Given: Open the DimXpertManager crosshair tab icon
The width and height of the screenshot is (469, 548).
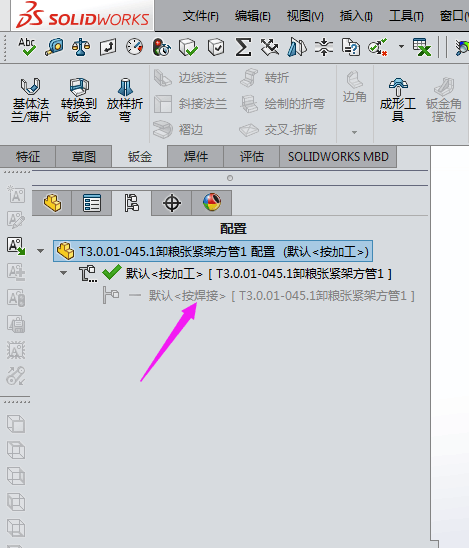Looking at the screenshot, I should 172,203.
